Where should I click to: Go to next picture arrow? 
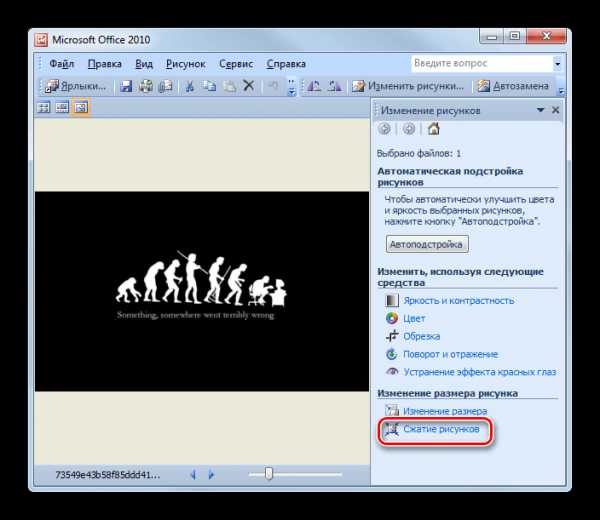point(211,475)
